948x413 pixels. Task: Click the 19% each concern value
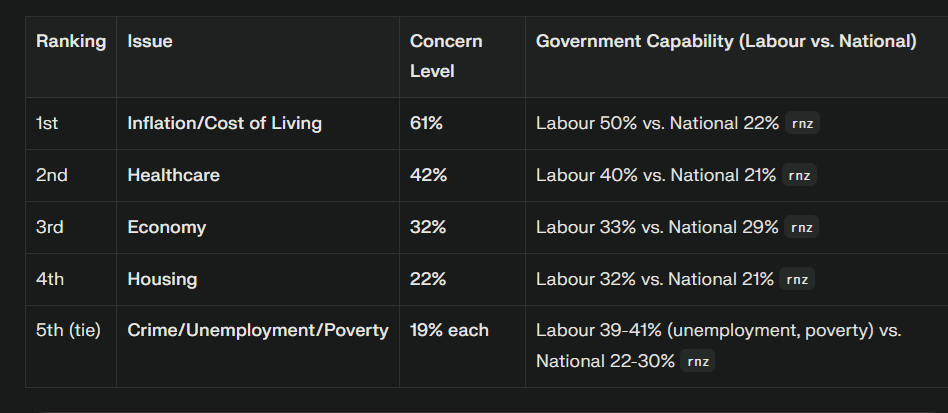tap(449, 330)
